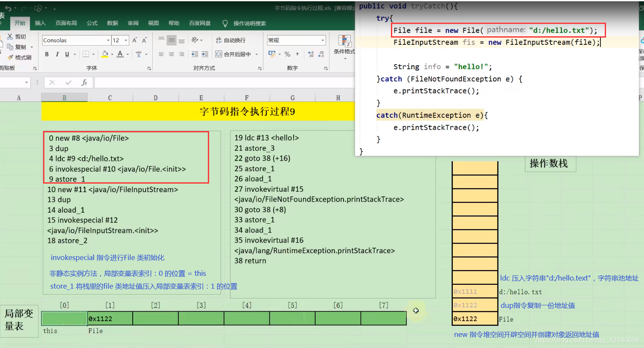Click the Copy (复制) icon

(10, 47)
